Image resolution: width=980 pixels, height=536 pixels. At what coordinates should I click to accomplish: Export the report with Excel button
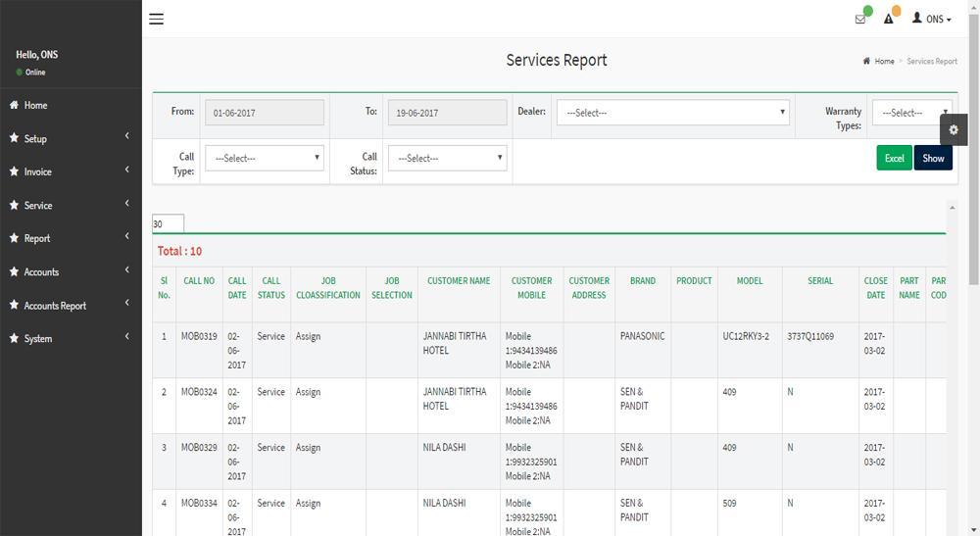point(895,158)
